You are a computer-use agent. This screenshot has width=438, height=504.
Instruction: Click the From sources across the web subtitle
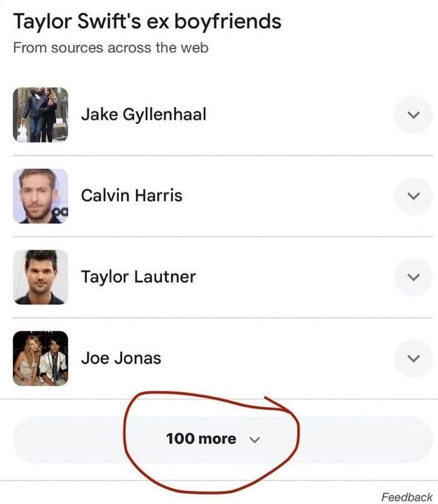pyautogui.click(x=111, y=48)
